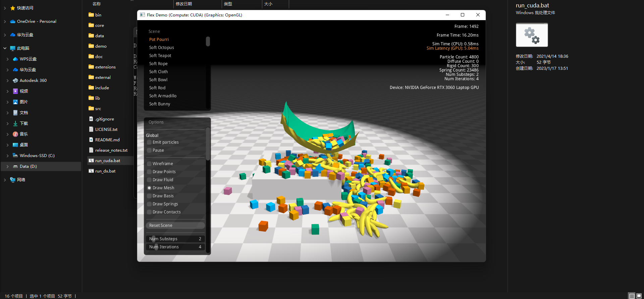Viewport: 644px width, 299px height.
Task: Switch to details view icon in status bar
Action: pos(632,296)
